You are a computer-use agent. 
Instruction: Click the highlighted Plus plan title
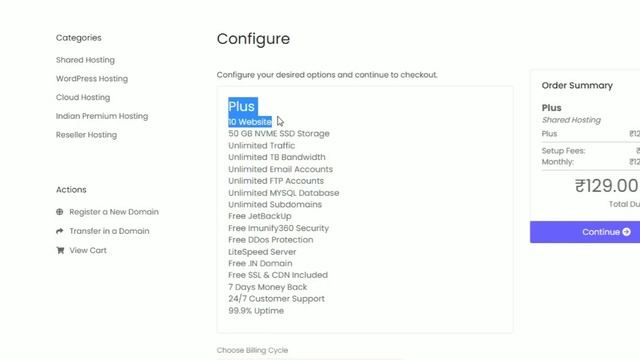[x=242, y=107]
